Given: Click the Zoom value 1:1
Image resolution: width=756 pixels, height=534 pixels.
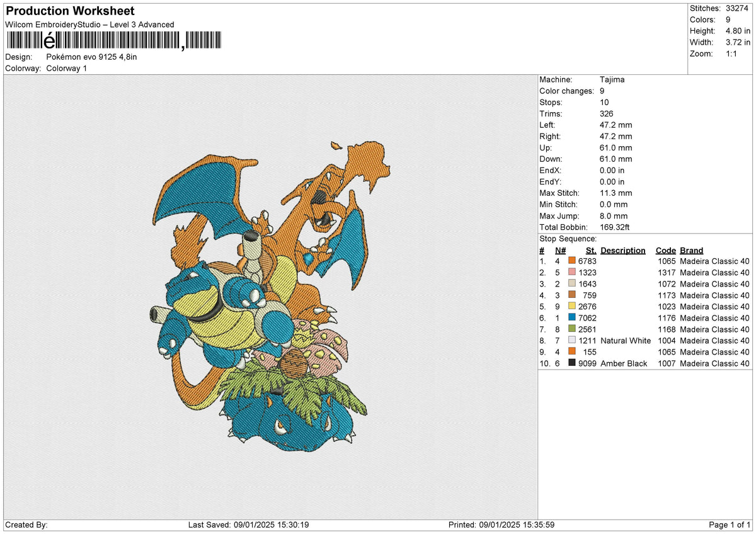Looking at the screenshot, I should (733, 54).
